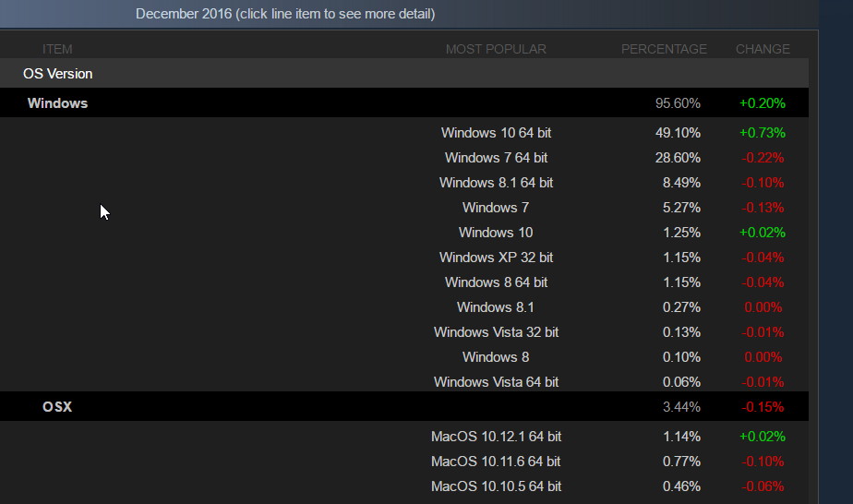Expand the OSX category row

(x=404, y=407)
